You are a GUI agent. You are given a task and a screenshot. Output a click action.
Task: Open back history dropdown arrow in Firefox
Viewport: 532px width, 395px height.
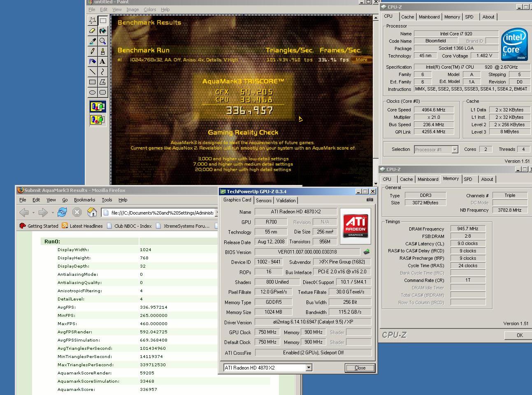click(x=33, y=213)
